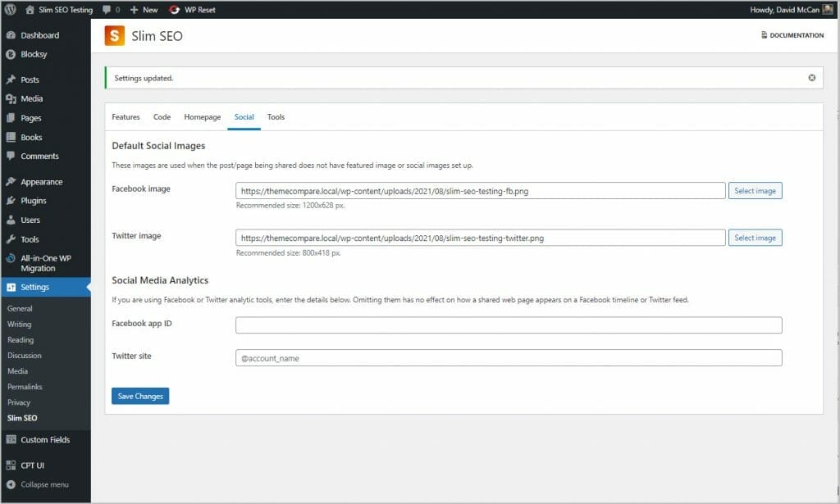Focus the Twitter image URL field
The height and width of the screenshot is (504, 840).
click(481, 238)
